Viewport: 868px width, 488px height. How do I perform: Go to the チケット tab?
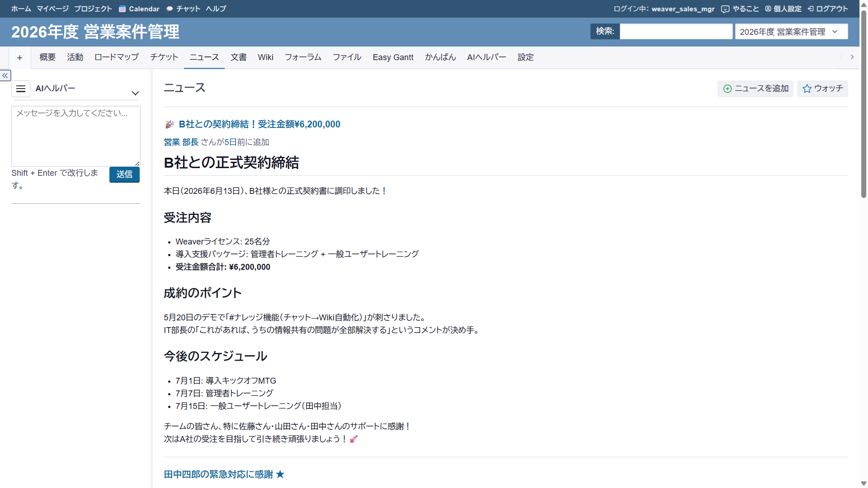tap(164, 57)
